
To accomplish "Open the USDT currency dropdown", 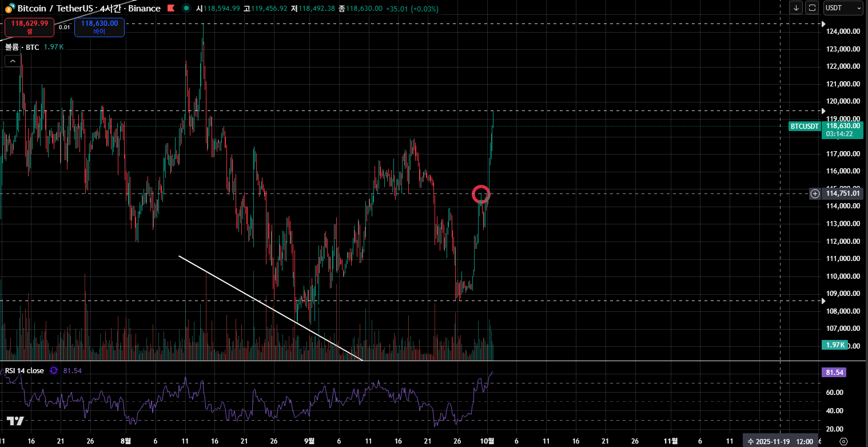I will pos(843,8).
